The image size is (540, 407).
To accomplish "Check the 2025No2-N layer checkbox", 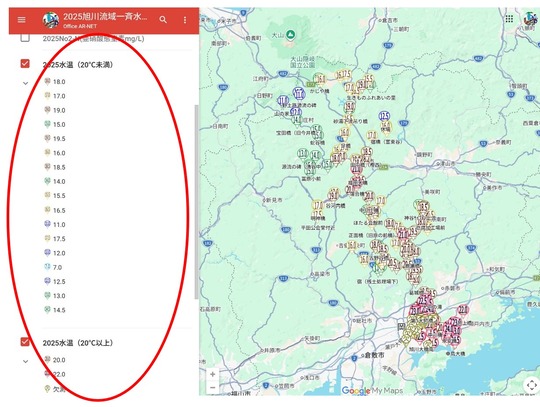I will (25, 38).
